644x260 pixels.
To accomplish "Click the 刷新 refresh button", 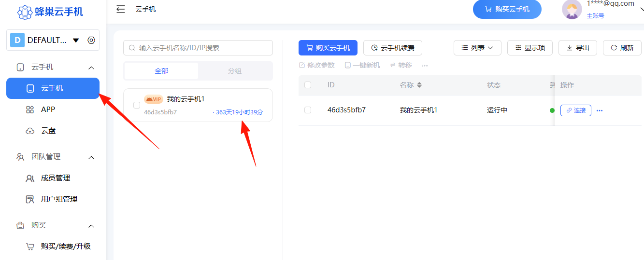I will 622,48.
